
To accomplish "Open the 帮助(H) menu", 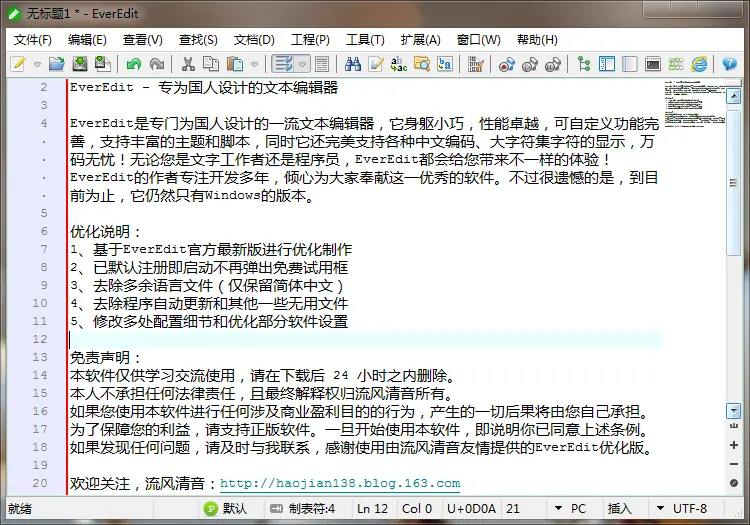I will (537, 40).
